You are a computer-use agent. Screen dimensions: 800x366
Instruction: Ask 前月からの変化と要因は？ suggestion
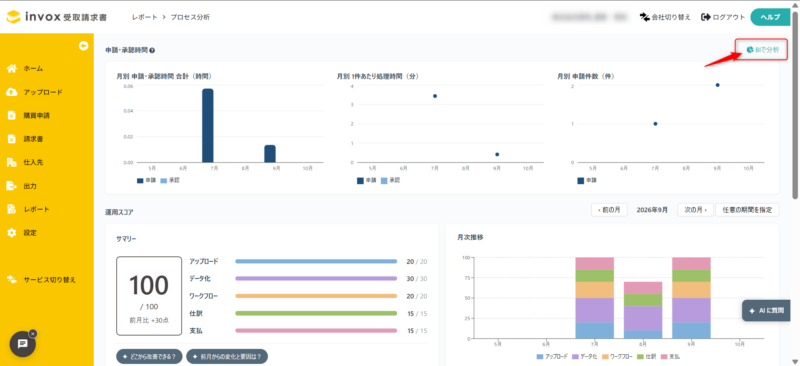[227, 356]
